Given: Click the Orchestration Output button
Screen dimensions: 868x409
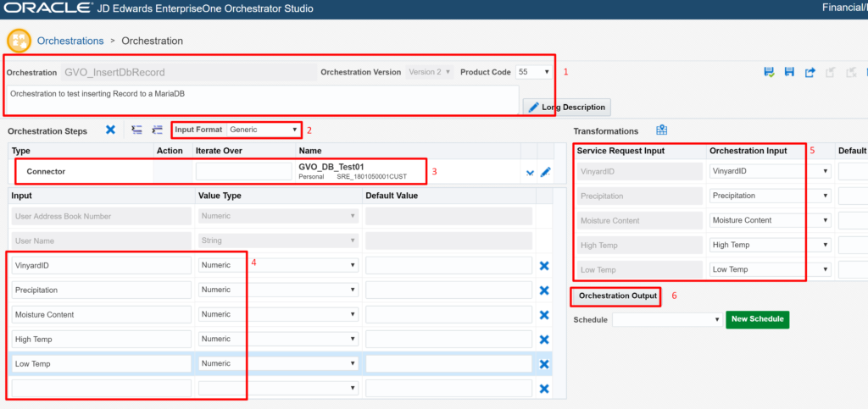Looking at the screenshot, I should click(x=617, y=296).
